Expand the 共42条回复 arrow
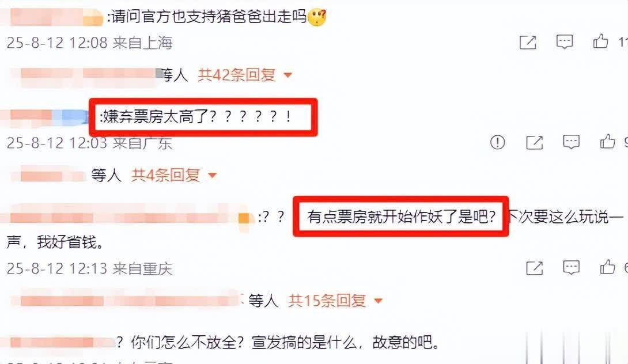Viewport: 628px width, 364px height. click(287, 75)
